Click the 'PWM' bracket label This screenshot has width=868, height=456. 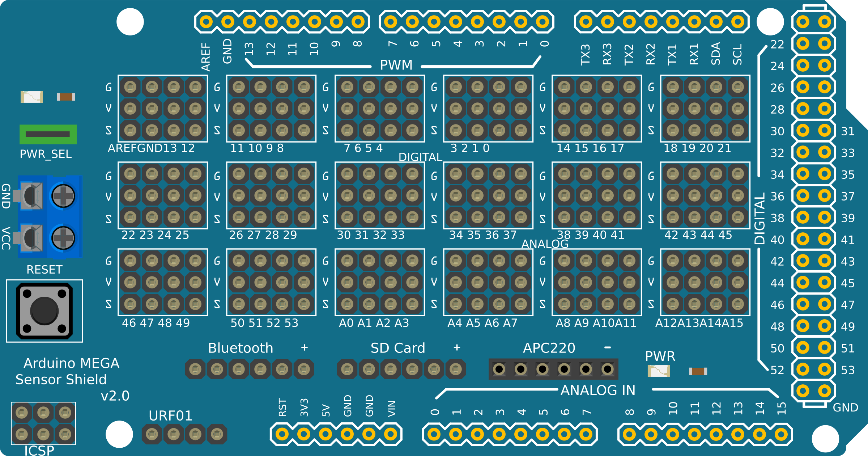pyautogui.click(x=396, y=65)
